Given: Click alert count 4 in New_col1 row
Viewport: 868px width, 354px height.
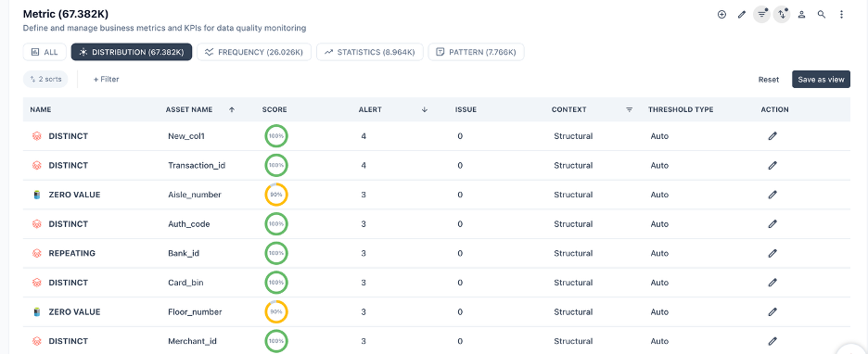Looking at the screenshot, I should tap(364, 136).
